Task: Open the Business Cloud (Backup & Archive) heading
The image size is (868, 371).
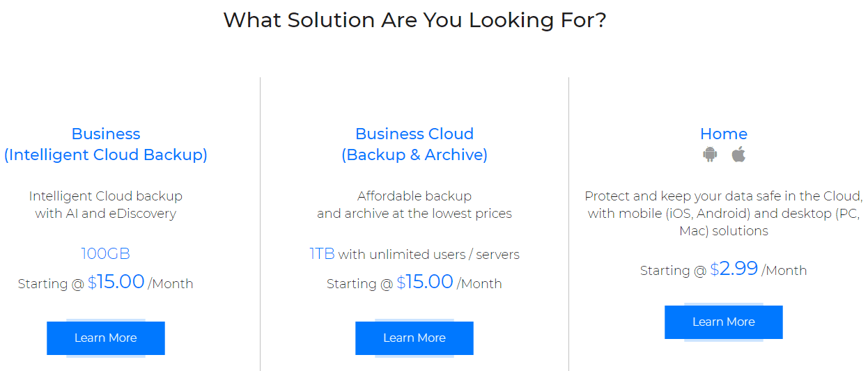Action: pos(414,144)
